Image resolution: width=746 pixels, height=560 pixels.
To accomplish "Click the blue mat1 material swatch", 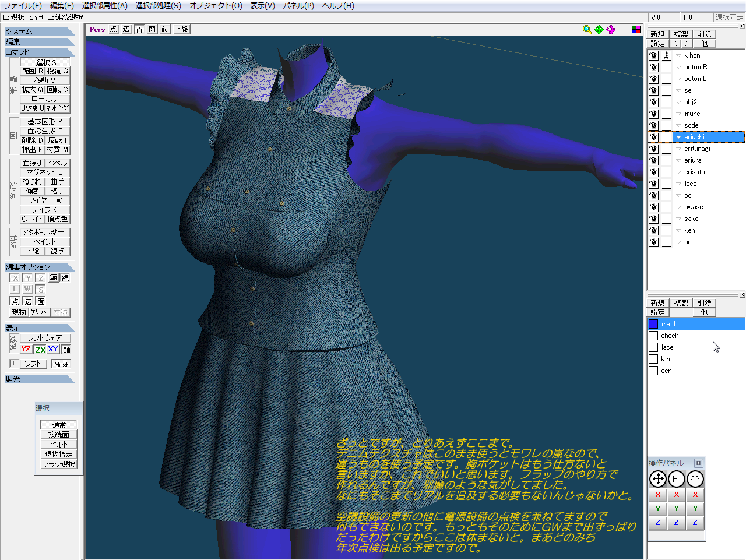I will [x=653, y=324].
